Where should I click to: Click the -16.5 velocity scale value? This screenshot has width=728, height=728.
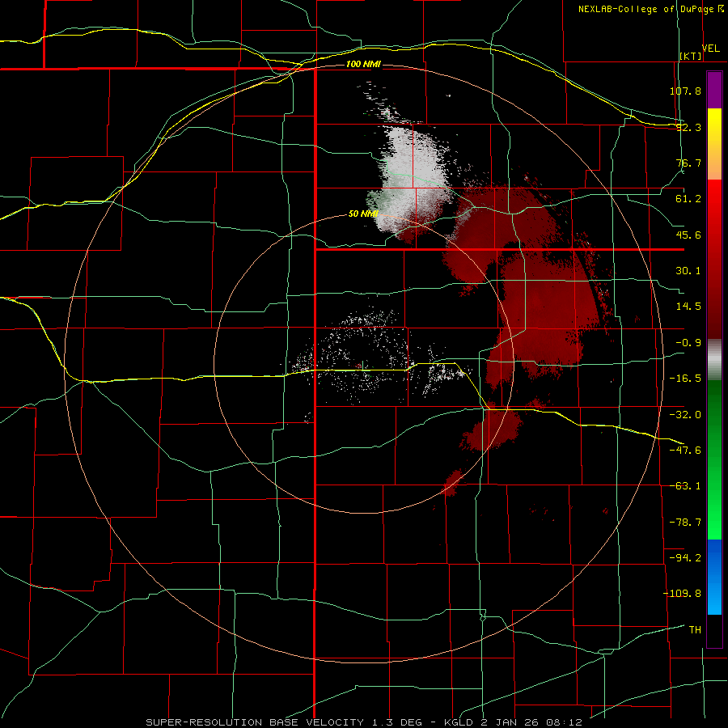(x=686, y=379)
